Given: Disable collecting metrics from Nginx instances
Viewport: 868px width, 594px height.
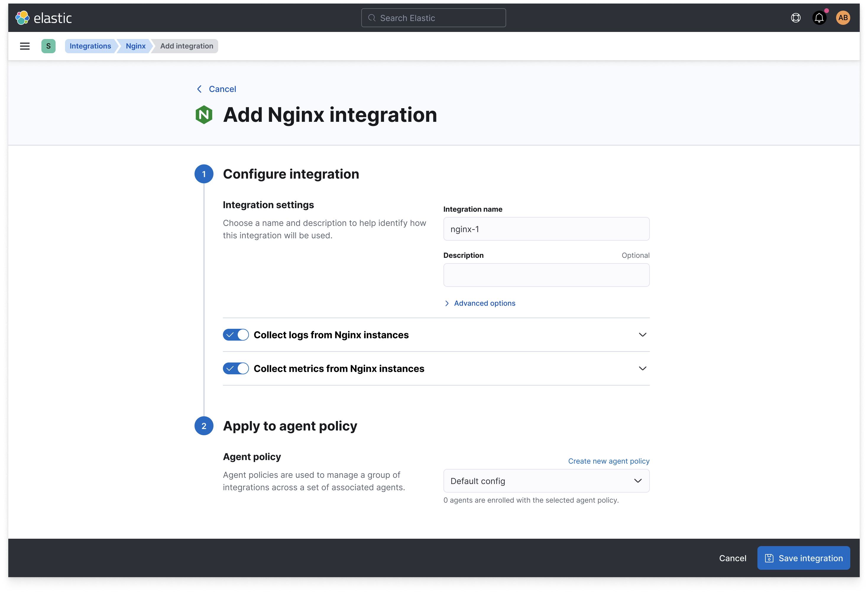Looking at the screenshot, I should pyautogui.click(x=236, y=368).
